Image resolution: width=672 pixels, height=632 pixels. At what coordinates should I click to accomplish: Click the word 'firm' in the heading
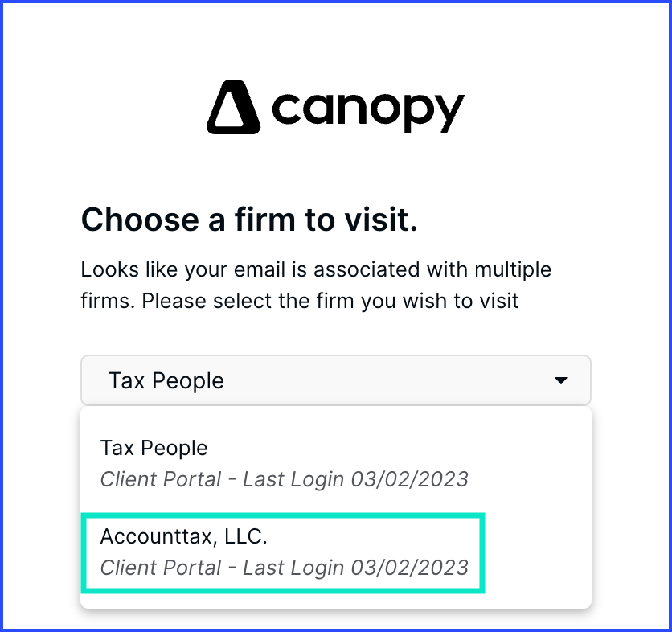[x=264, y=220]
